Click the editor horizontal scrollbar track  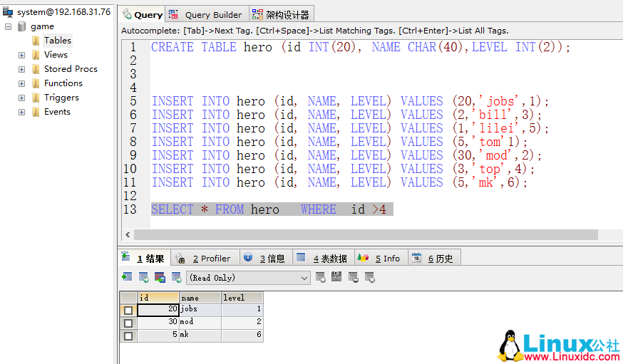click(366, 234)
